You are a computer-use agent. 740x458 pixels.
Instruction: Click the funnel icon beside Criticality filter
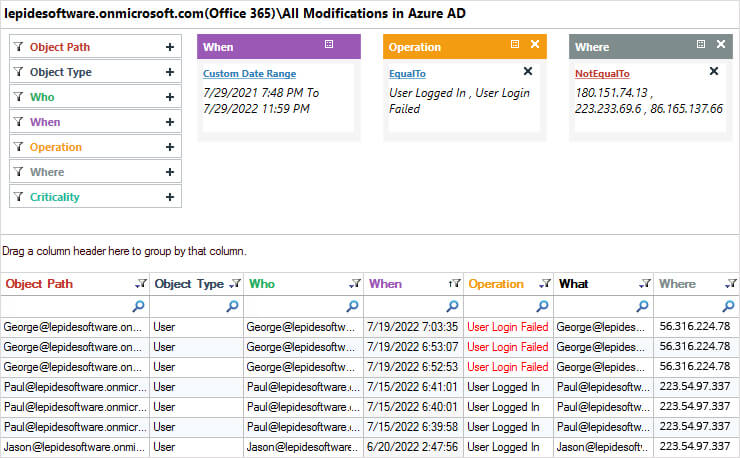point(18,196)
